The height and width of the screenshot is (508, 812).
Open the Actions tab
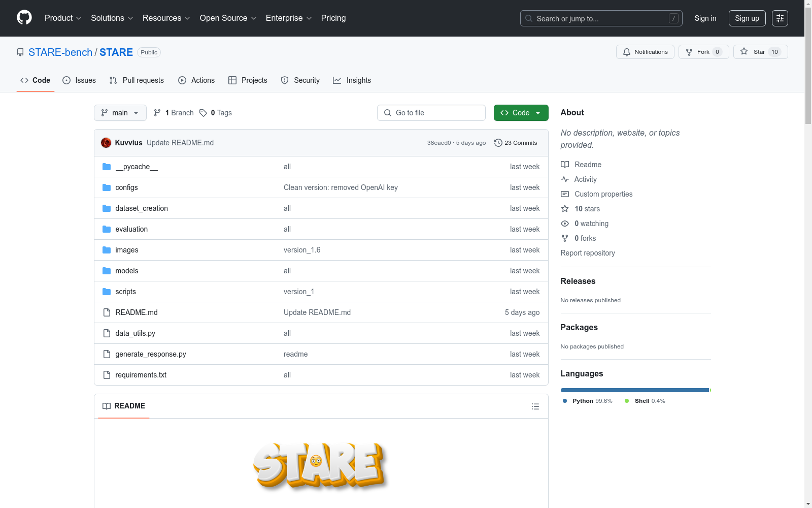pyautogui.click(x=196, y=80)
